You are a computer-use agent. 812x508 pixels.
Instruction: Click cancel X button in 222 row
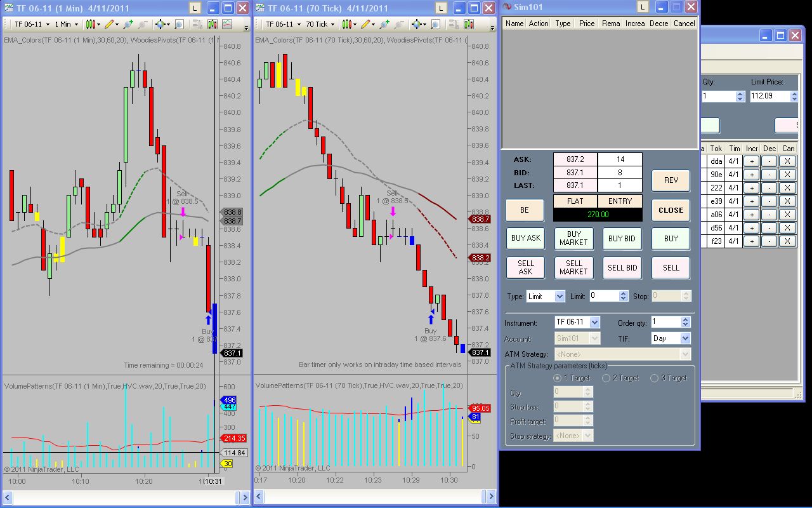(x=788, y=188)
